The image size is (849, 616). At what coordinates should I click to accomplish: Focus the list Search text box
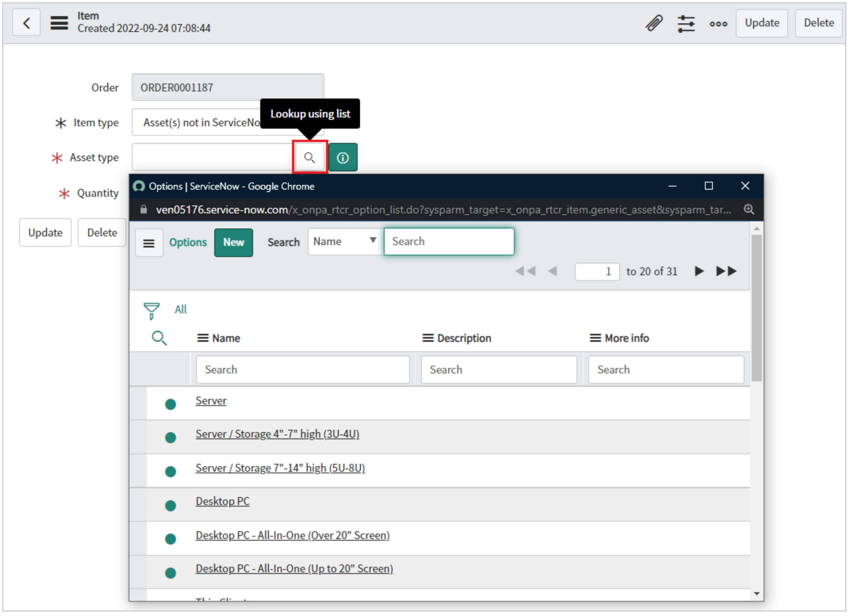[x=449, y=241]
